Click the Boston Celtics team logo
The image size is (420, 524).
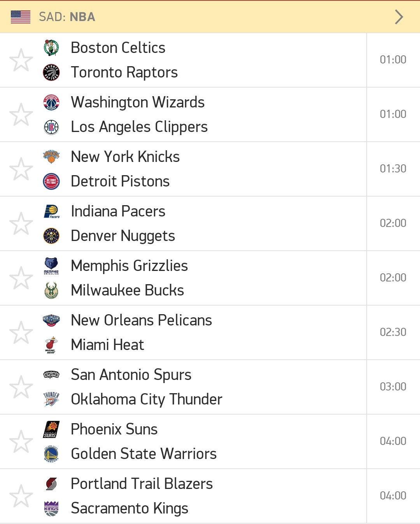[x=51, y=48]
